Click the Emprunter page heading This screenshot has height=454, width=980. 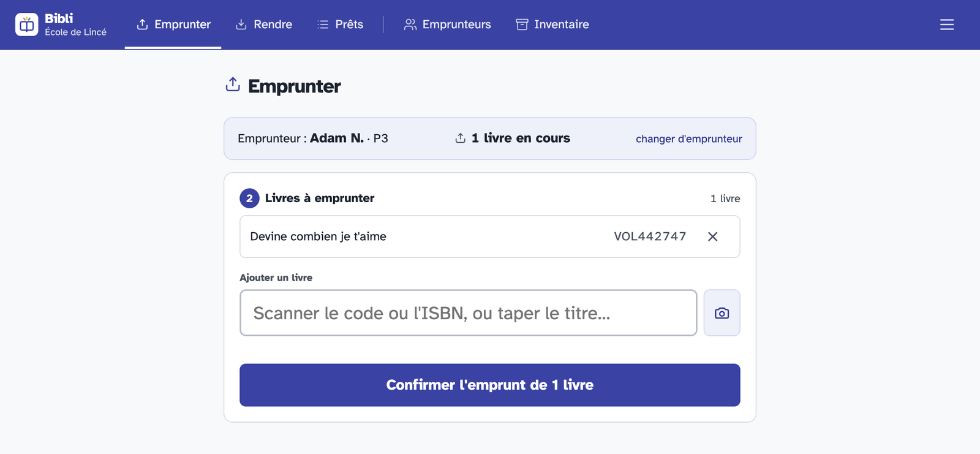294,86
